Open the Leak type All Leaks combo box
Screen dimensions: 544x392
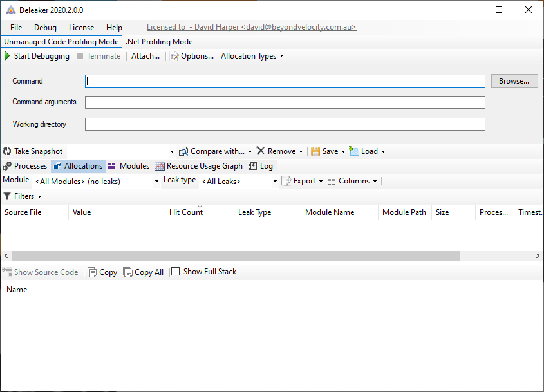pyautogui.click(x=239, y=182)
